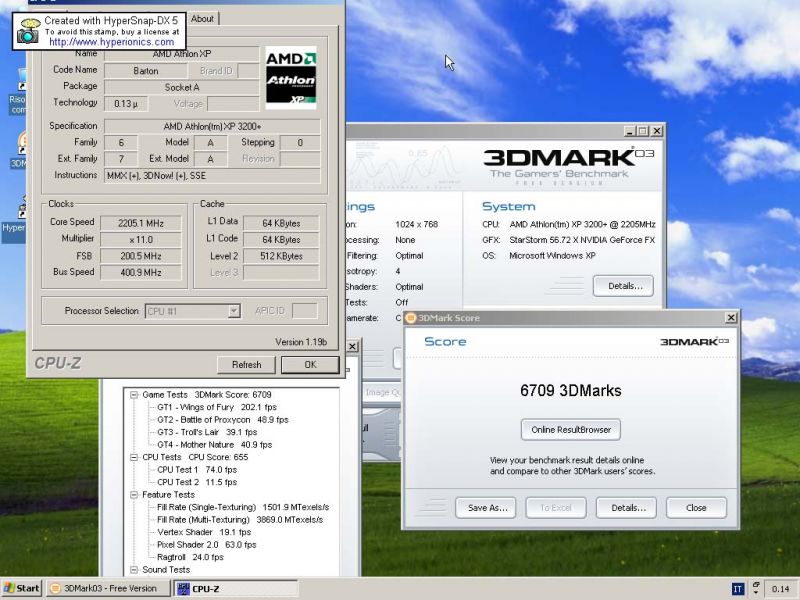Click the Bus Speed value 400.9 MHz
The height and width of the screenshot is (600, 800).
tap(141, 272)
